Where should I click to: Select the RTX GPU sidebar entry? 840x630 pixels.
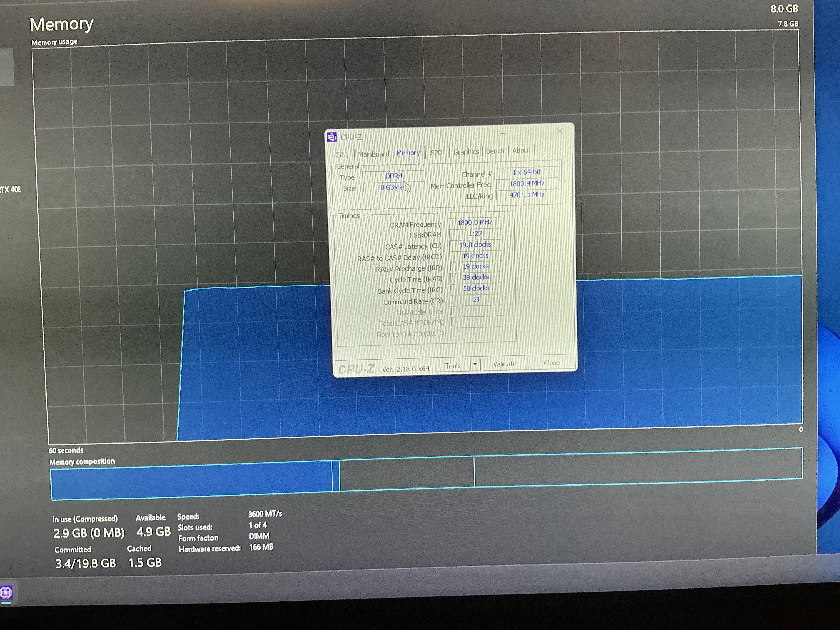click(x=10, y=189)
